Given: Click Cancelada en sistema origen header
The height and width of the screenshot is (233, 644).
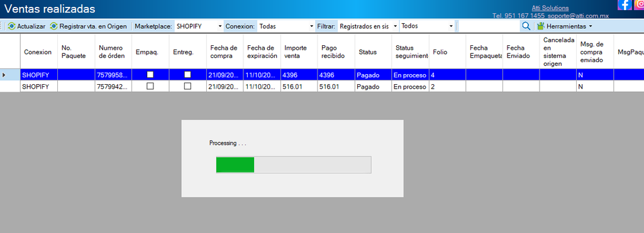Looking at the screenshot, I should [558, 52].
